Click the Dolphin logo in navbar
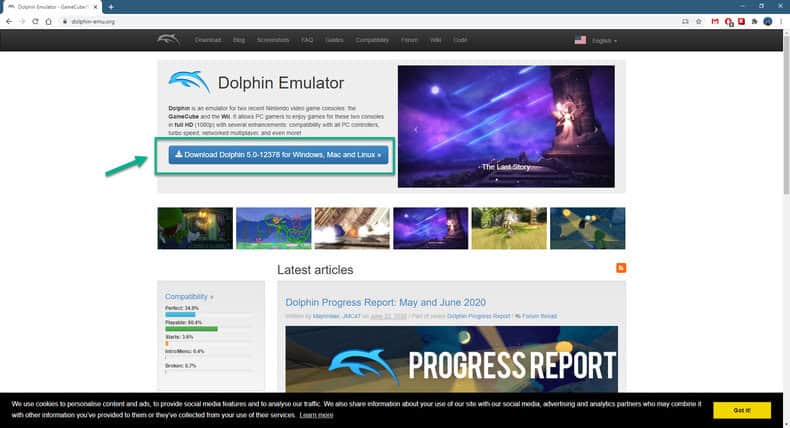790x428 pixels. [x=168, y=39]
